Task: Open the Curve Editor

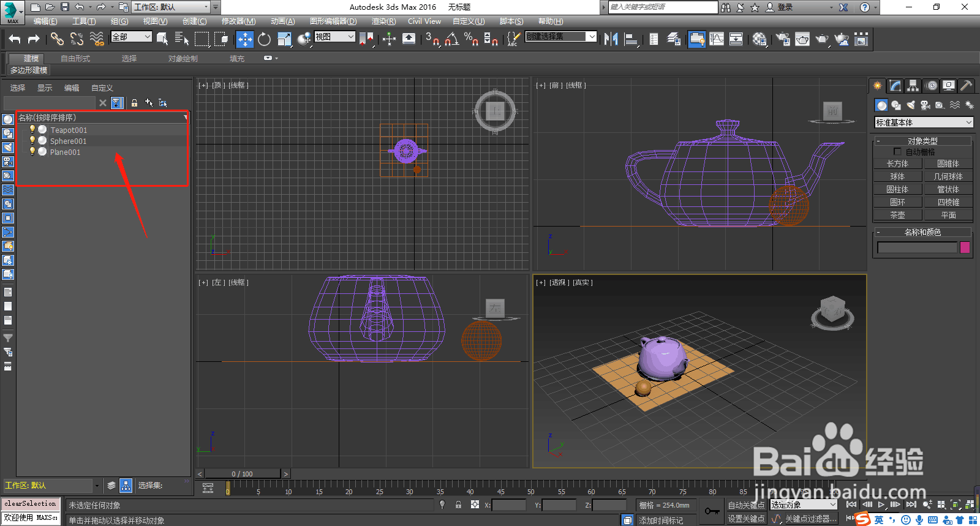Action: click(717, 39)
